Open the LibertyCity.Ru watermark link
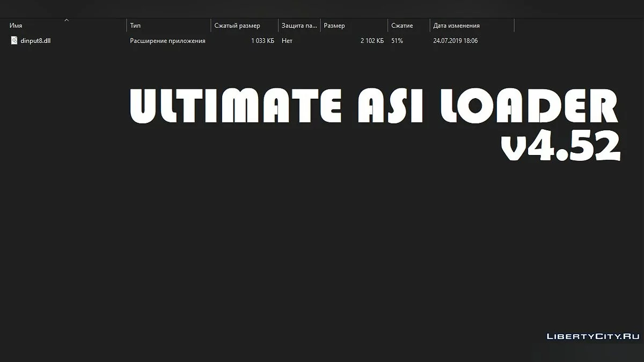This screenshot has width=644, height=362. click(x=592, y=336)
